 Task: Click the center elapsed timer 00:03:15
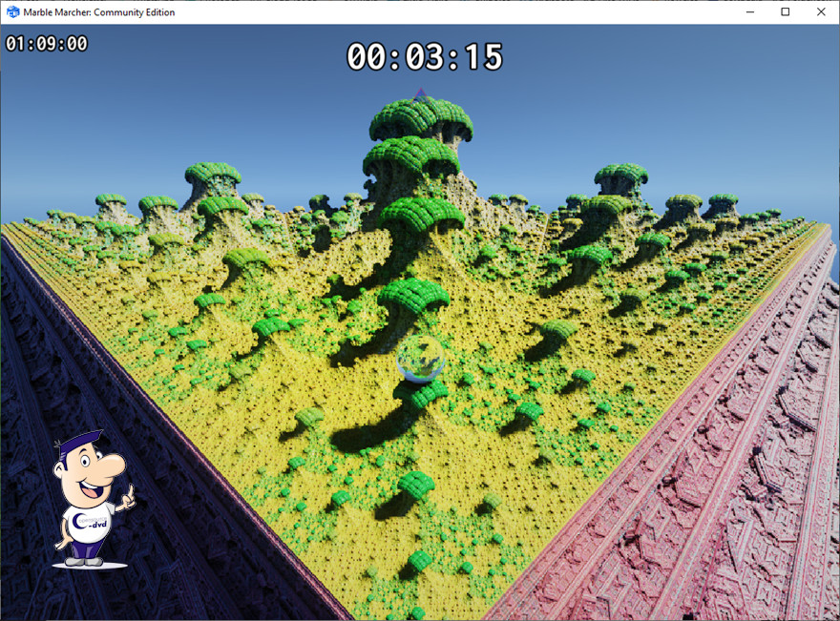[x=424, y=57]
